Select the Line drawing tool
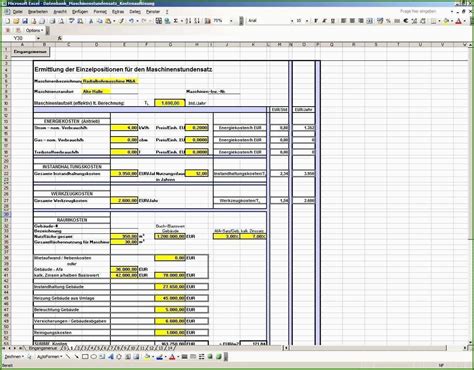Image resolution: width=474 pixels, height=370 pixels. (68, 357)
